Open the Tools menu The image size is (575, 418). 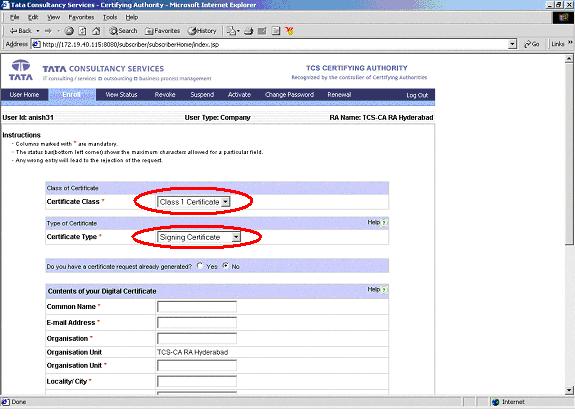click(x=110, y=17)
